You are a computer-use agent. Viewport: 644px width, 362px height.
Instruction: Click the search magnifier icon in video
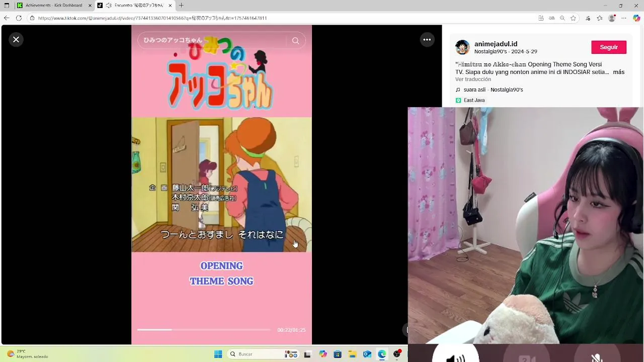[x=296, y=41]
